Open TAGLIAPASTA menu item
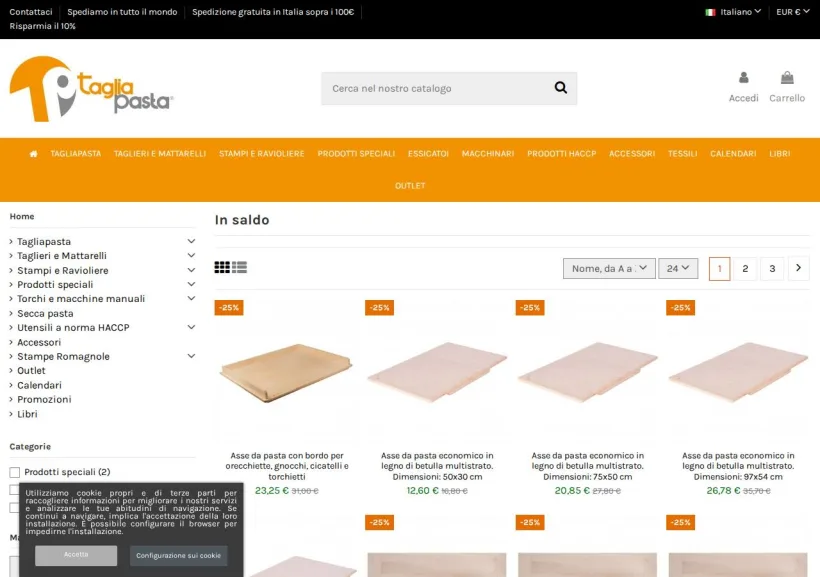The width and height of the screenshot is (820, 577). [x=76, y=154]
